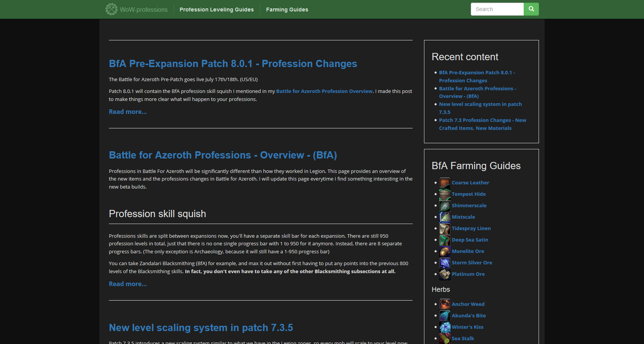Open sidebar Battle for Azeroth Professions Overview link
This screenshot has width=644, height=344.
point(477,92)
